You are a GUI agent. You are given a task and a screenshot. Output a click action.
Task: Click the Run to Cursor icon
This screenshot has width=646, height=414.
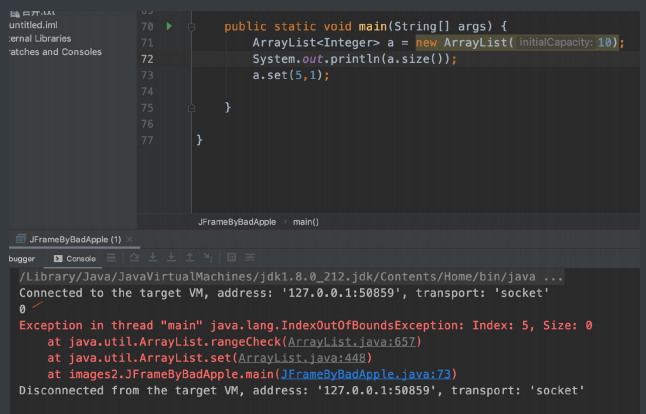(208, 258)
